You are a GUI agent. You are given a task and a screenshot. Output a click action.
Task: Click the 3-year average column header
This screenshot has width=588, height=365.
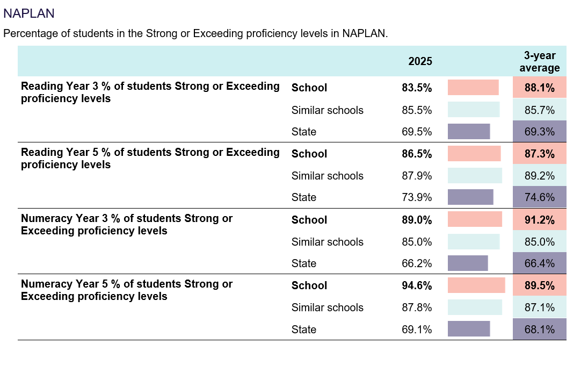pyautogui.click(x=540, y=62)
